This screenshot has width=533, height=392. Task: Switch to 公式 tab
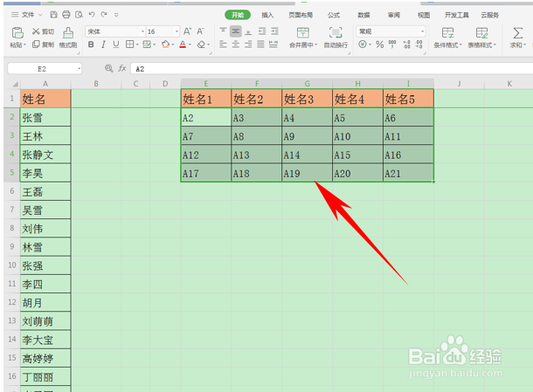[x=334, y=15]
